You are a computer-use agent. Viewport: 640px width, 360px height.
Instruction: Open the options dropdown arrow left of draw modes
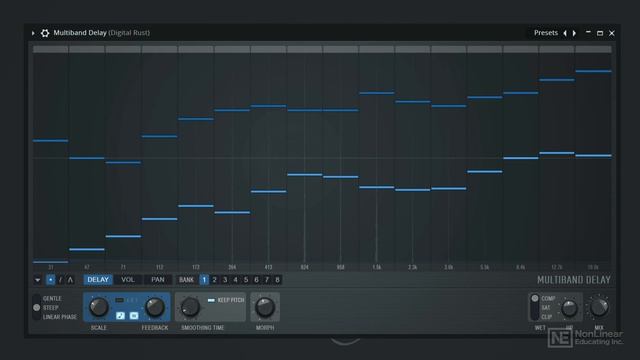tap(38, 280)
